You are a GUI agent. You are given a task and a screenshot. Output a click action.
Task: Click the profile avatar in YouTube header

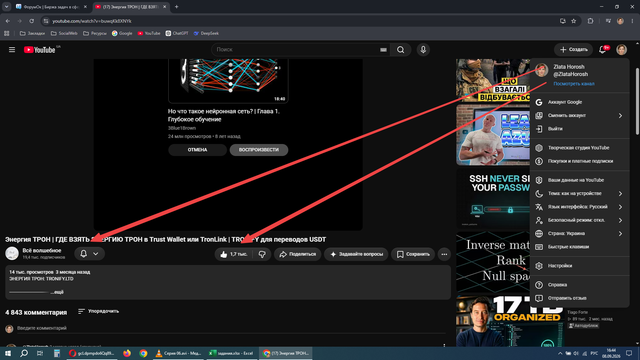[x=622, y=50]
